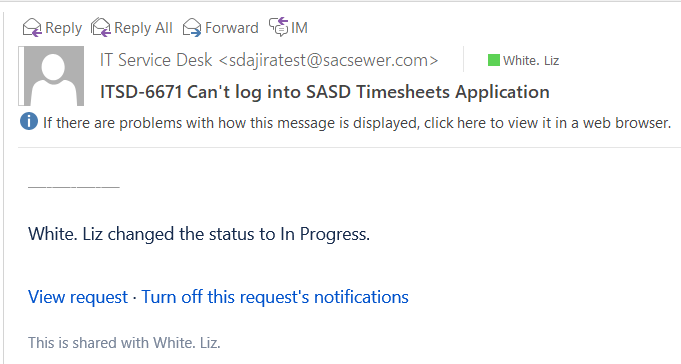
Task: Click the Reply All envelope icon
Action: [101, 27]
